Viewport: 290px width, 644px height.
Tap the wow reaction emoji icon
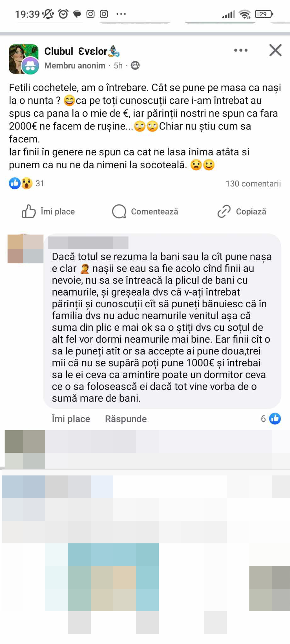coord(27,183)
